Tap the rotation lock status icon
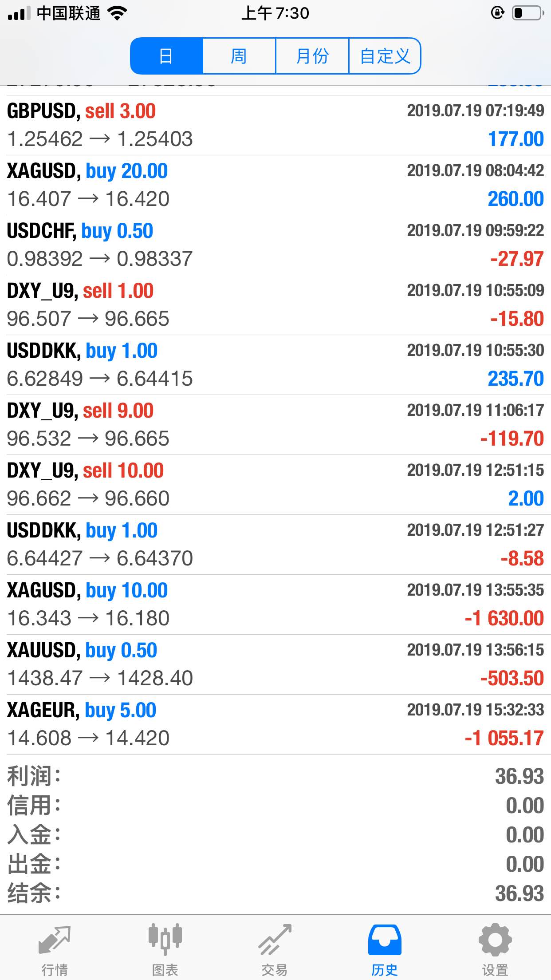This screenshot has width=551, height=980. (497, 13)
